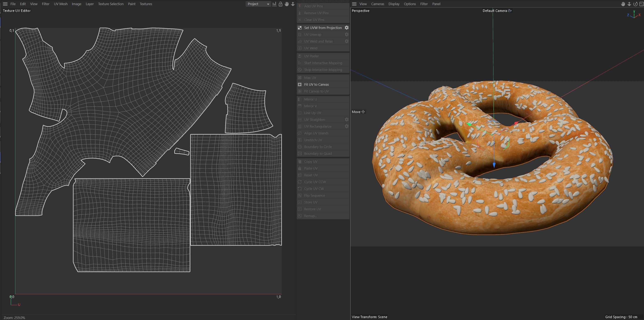The height and width of the screenshot is (320, 644).
Task: Click the lock icon in UV editor header
Action: tap(280, 4)
